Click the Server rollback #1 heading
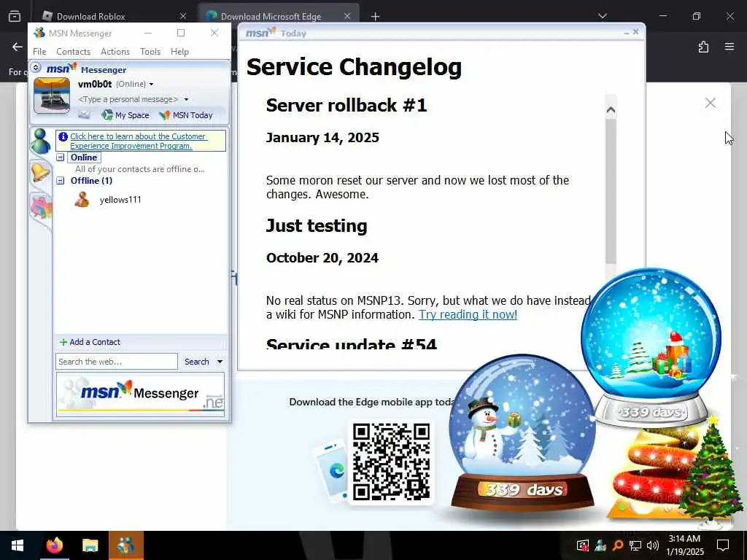This screenshot has height=560, width=747. (x=347, y=105)
